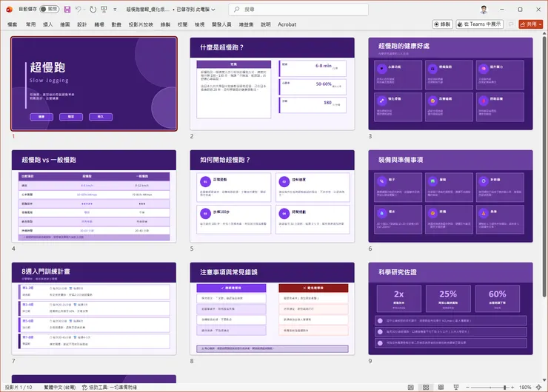
Task: Click the 在 Teams 中展示 button
Action: click(x=479, y=24)
